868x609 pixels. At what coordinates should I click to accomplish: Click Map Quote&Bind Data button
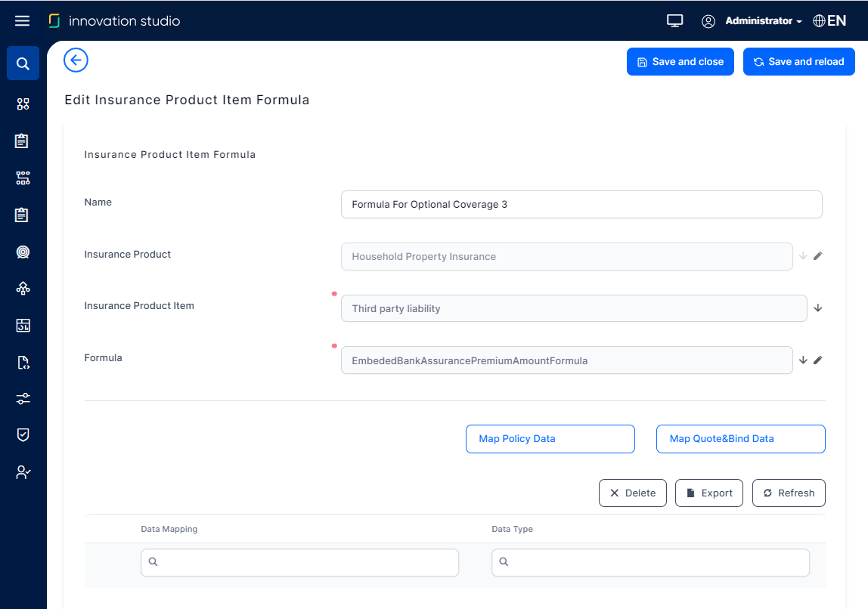pos(740,439)
